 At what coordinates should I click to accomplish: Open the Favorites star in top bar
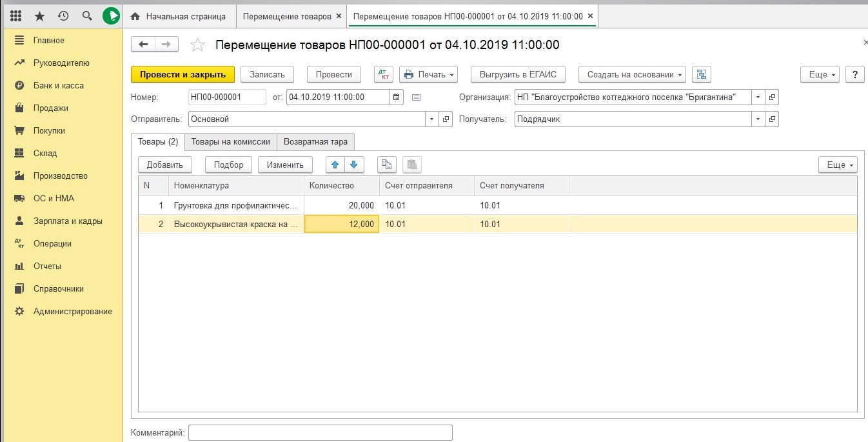point(39,16)
